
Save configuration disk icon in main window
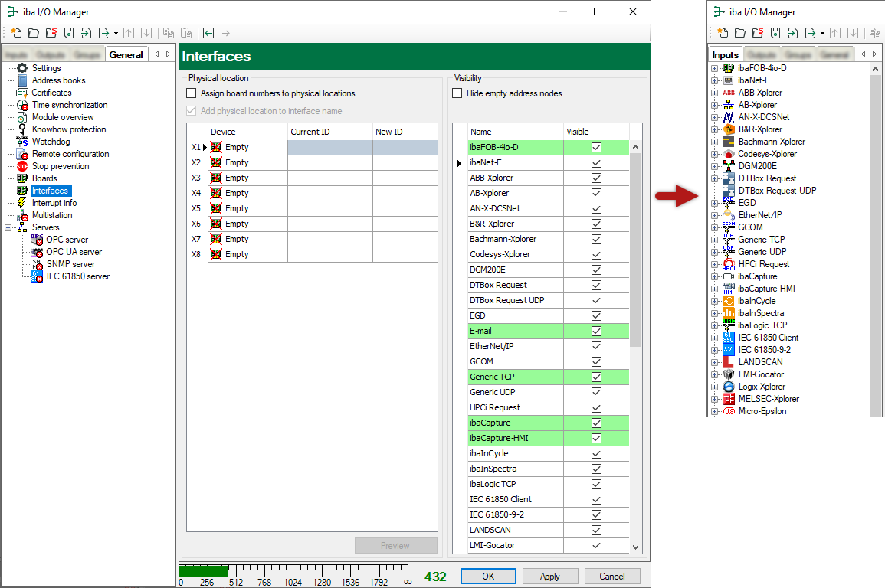[69, 33]
